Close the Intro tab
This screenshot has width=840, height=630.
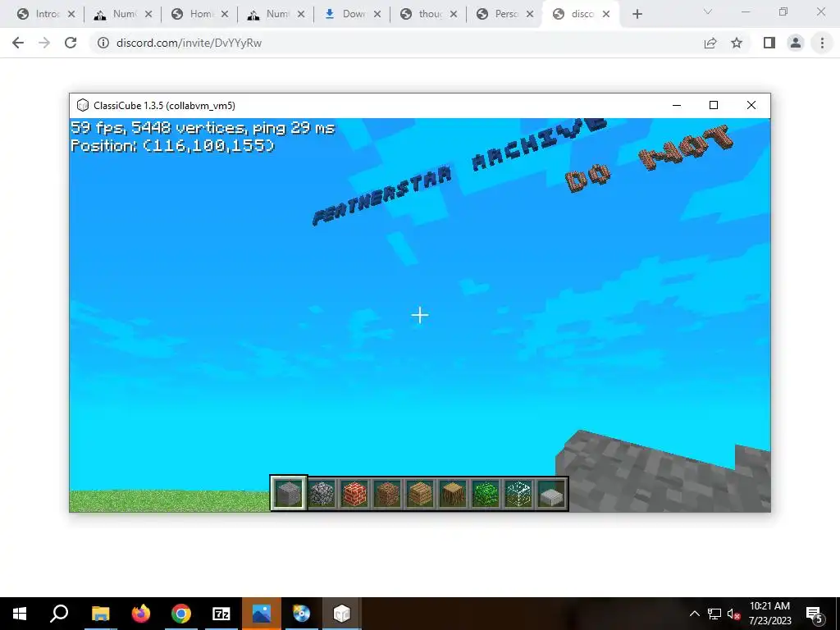tap(71, 15)
